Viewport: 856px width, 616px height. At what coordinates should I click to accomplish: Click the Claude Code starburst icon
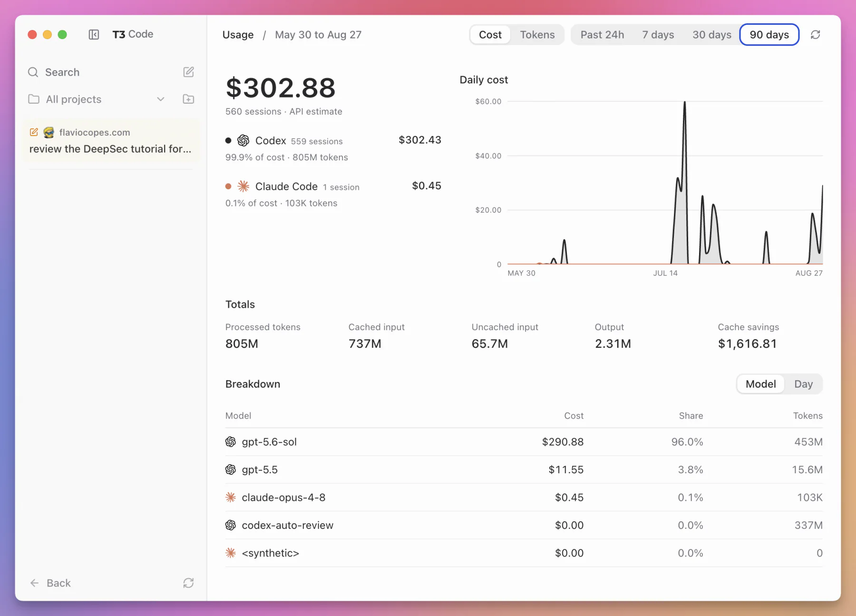point(243,186)
